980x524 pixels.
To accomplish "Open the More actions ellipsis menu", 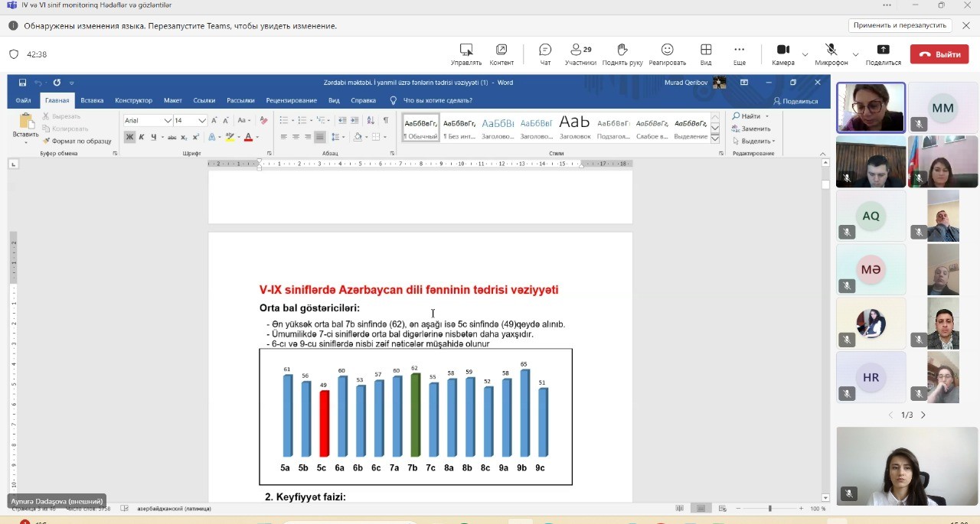I will click(739, 50).
